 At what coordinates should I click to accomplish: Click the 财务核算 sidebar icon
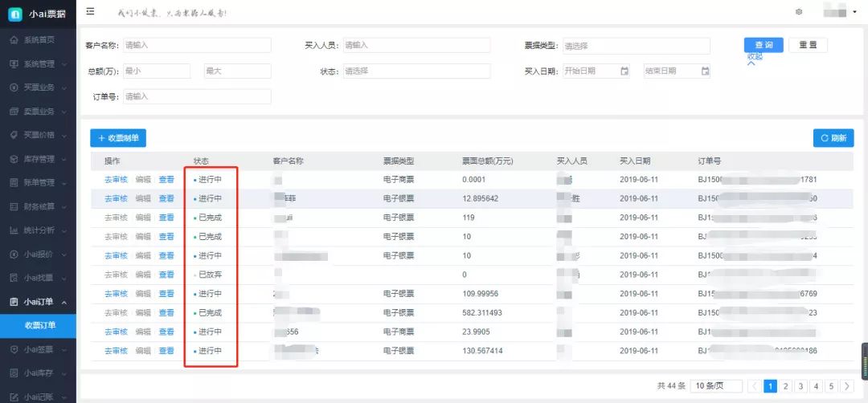14,206
